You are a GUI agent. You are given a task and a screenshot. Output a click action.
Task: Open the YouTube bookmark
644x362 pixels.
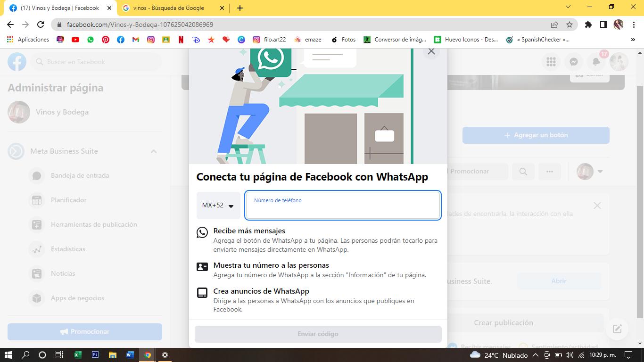pyautogui.click(x=75, y=40)
